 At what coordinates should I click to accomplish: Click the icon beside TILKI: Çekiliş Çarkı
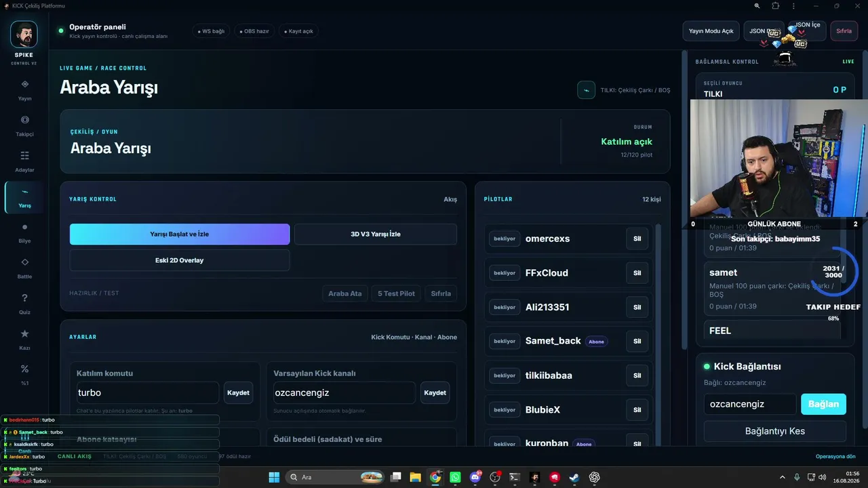click(x=586, y=89)
